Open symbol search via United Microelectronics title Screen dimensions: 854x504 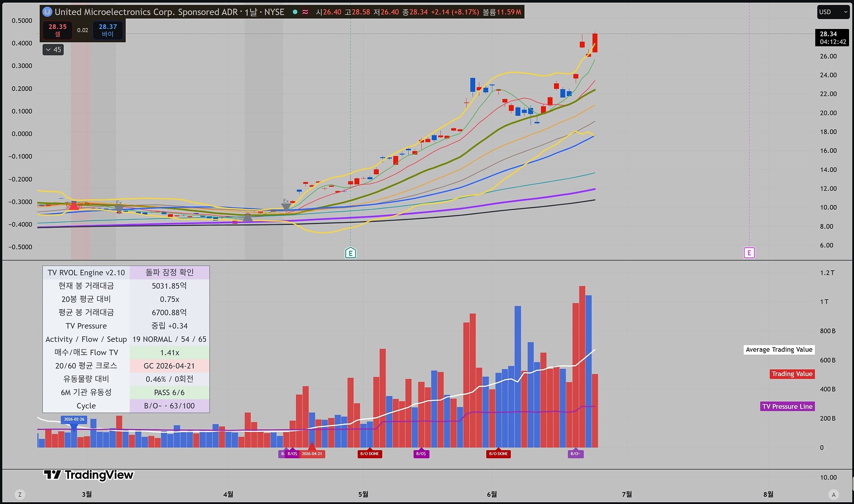[x=146, y=12]
